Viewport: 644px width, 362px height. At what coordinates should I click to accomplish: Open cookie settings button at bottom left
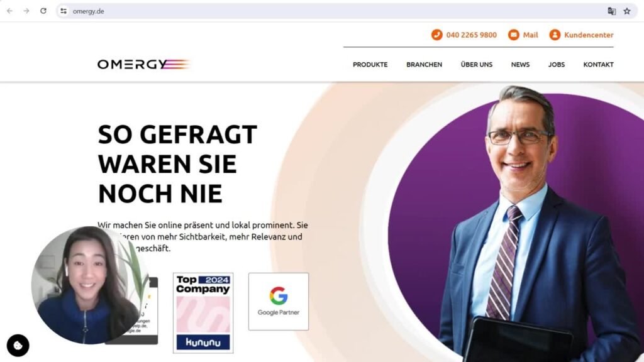[18, 346]
